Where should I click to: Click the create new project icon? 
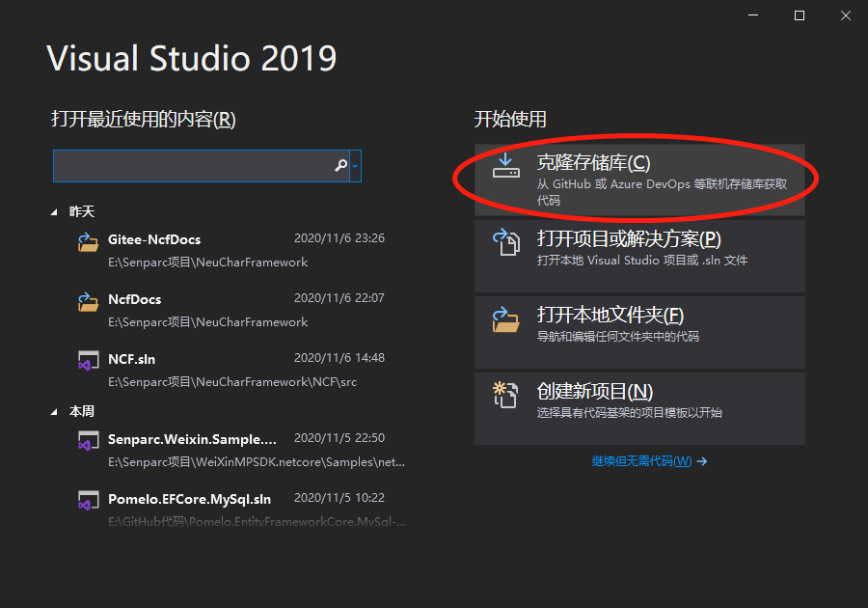tap(506, 395)
